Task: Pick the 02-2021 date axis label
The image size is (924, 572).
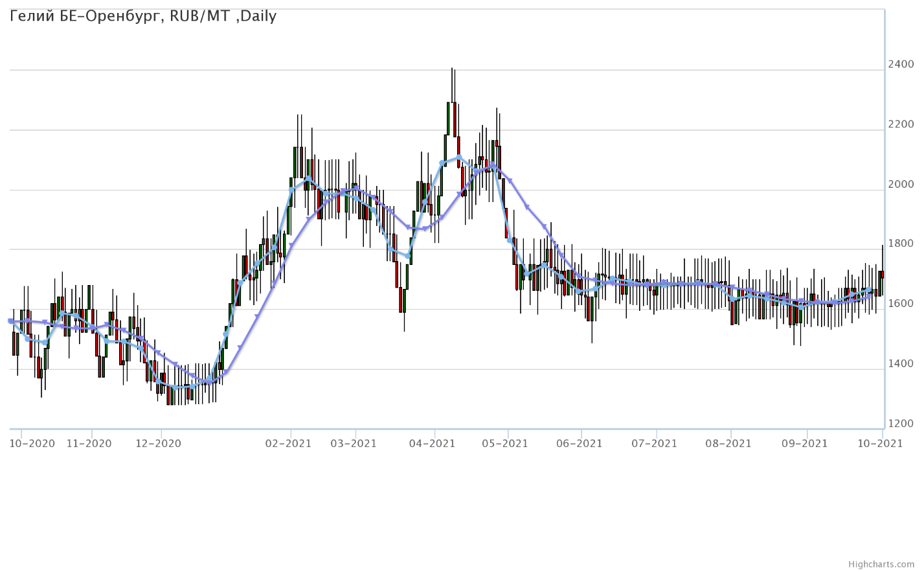Action: 289,444
